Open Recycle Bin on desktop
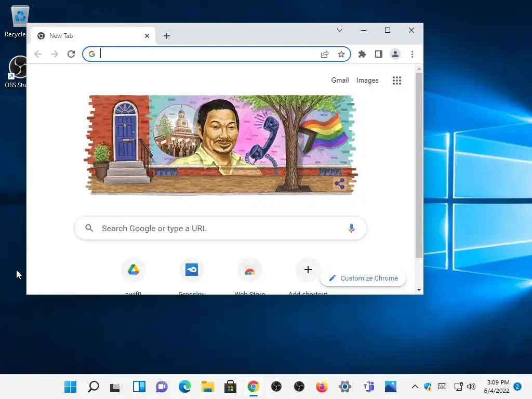 coord(15,21)
